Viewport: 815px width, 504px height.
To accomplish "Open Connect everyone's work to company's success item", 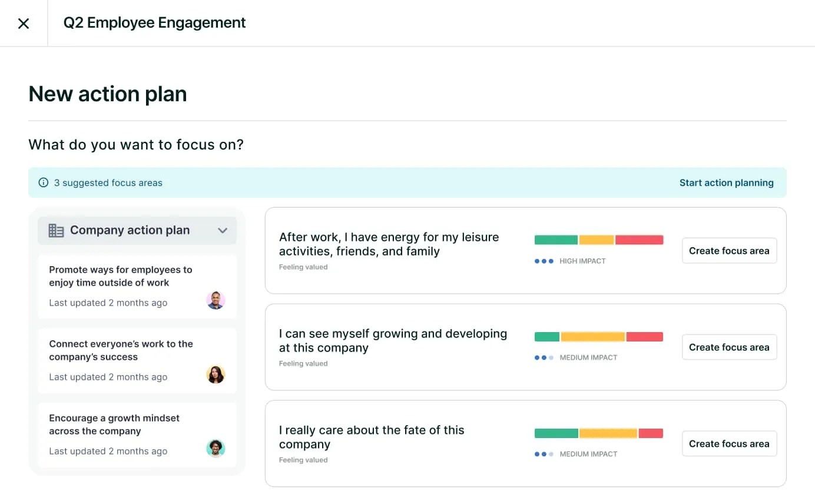I will click(x=121, y=350).
